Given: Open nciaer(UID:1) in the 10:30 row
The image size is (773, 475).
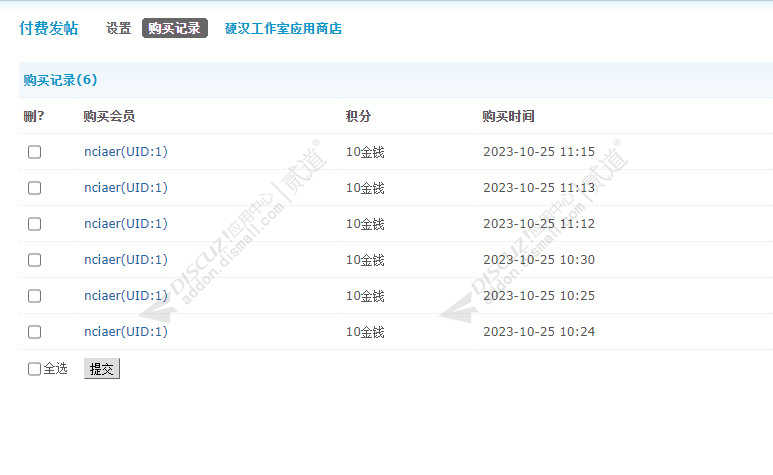Looking at the screenshot, I should pyautogui.click(x=126, y=260).
